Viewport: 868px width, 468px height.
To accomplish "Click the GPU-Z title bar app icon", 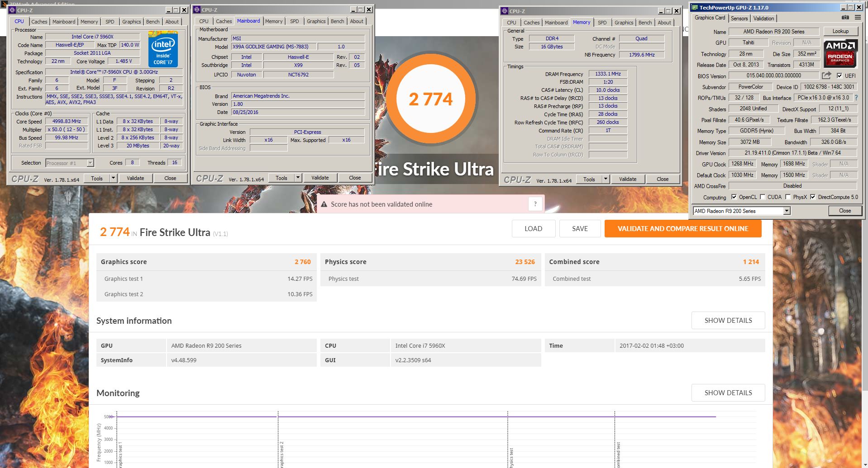I will coord(694,7).
